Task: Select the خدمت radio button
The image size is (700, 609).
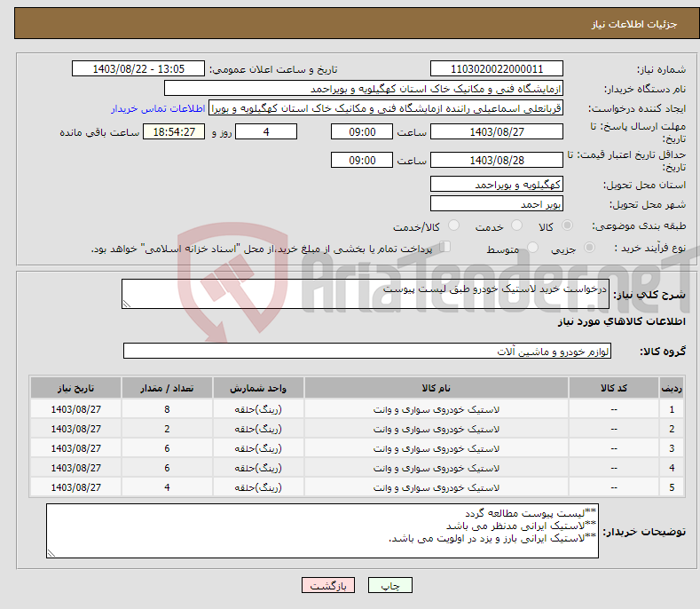Action: [516, 225]
